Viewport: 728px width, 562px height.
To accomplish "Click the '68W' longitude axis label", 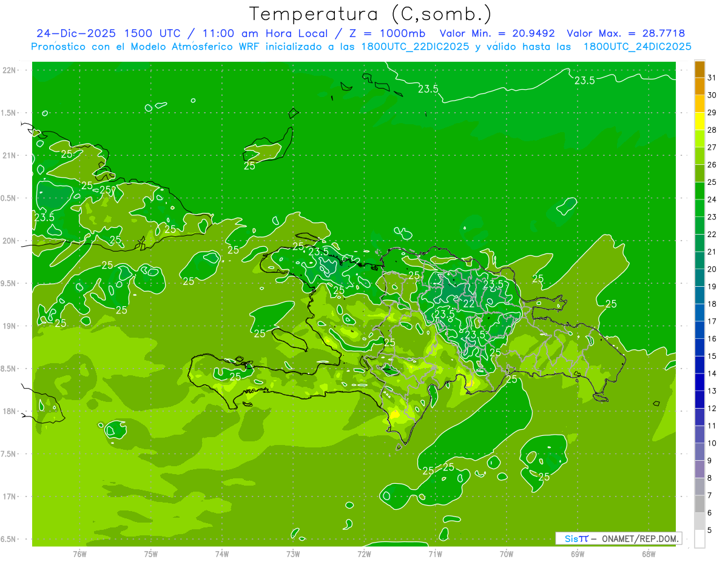I will point(649,554).
